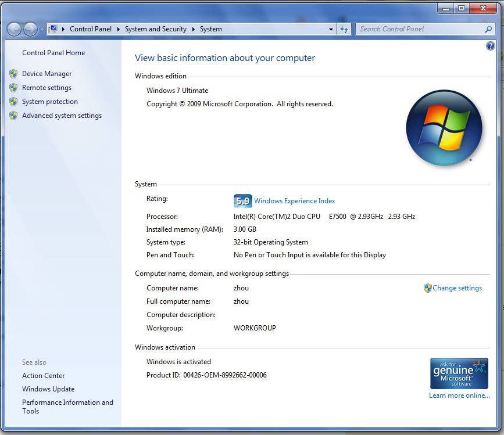Expand arrow before Control Panel breadcrumb
Viewport: 504px width, 435px height.
tap(63, 29)
